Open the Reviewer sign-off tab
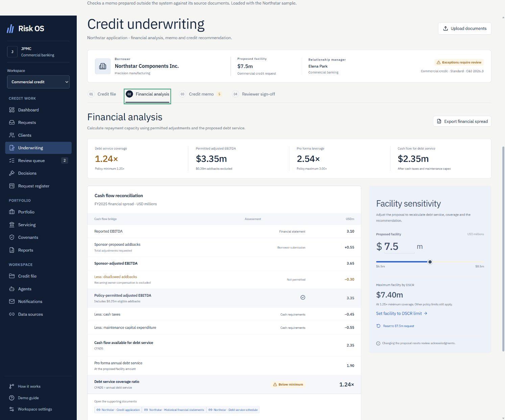The image size is (505, 420). coord(254,94)
